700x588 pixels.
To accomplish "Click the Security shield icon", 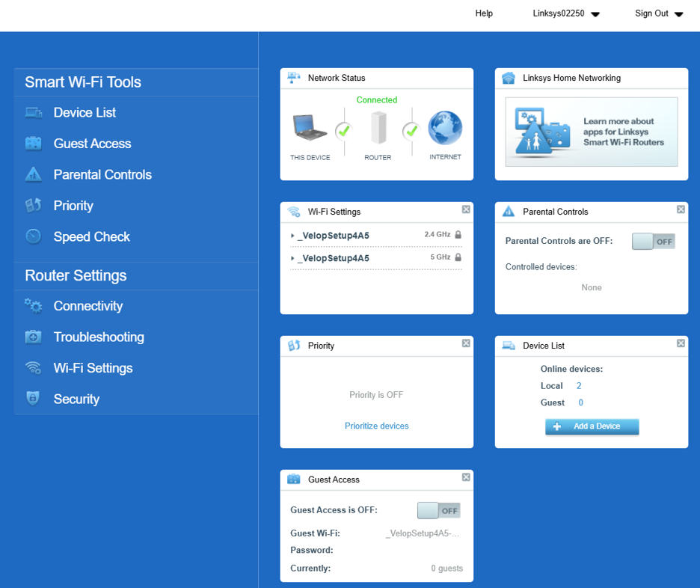I will [x=33, y=398].
